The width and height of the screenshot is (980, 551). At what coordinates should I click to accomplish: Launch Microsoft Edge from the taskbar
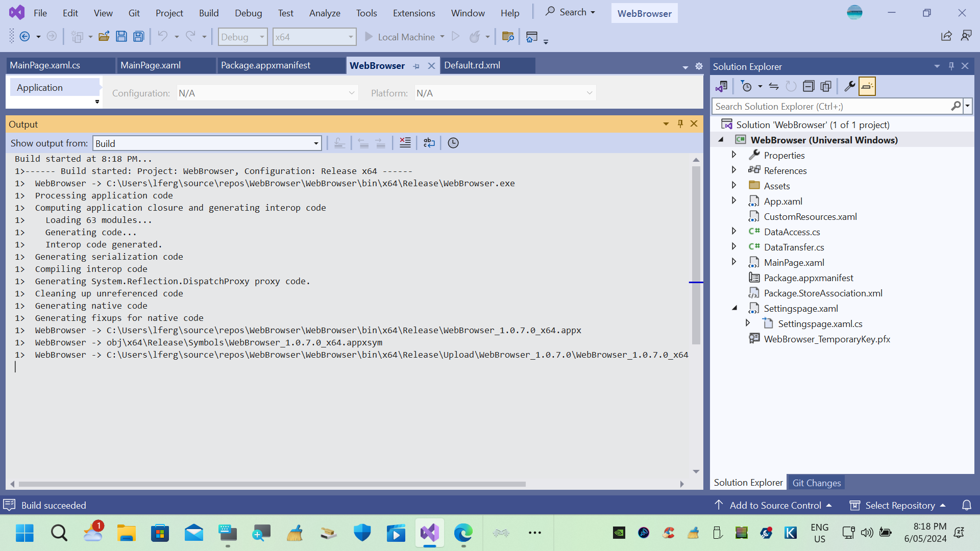tap(463, 533)
